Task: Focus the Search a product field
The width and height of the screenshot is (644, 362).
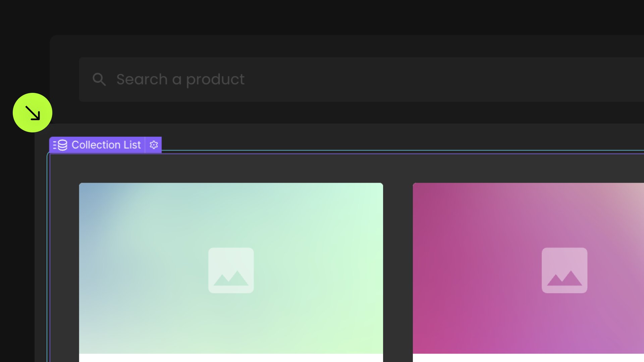Action: click(362, 79)
